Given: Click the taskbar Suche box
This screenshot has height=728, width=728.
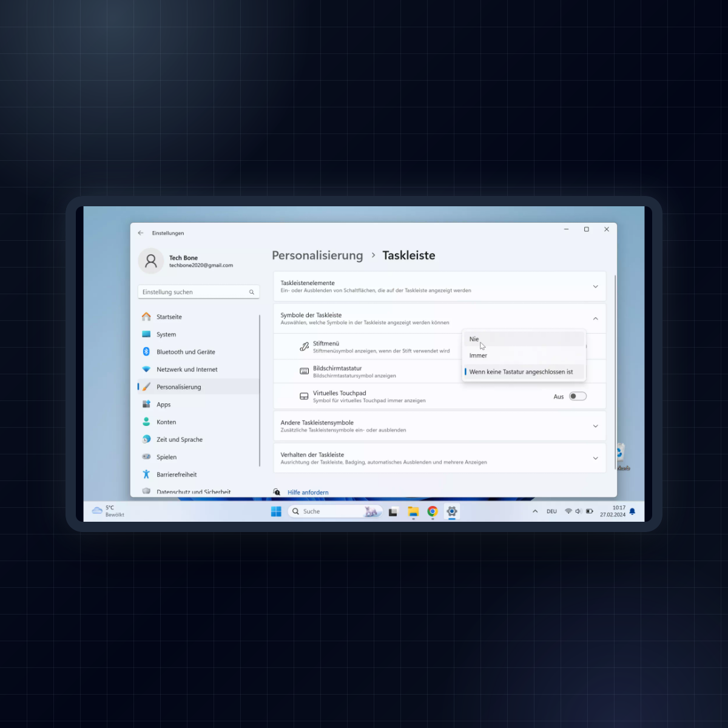Looking at the screenshot, I should tap(335, 511).
